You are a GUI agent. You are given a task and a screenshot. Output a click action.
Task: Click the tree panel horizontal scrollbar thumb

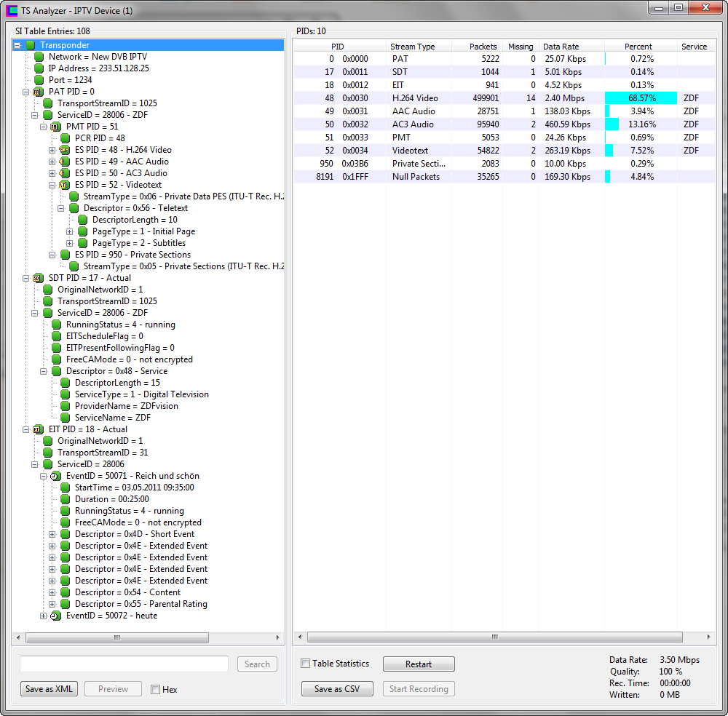[116, 637]
